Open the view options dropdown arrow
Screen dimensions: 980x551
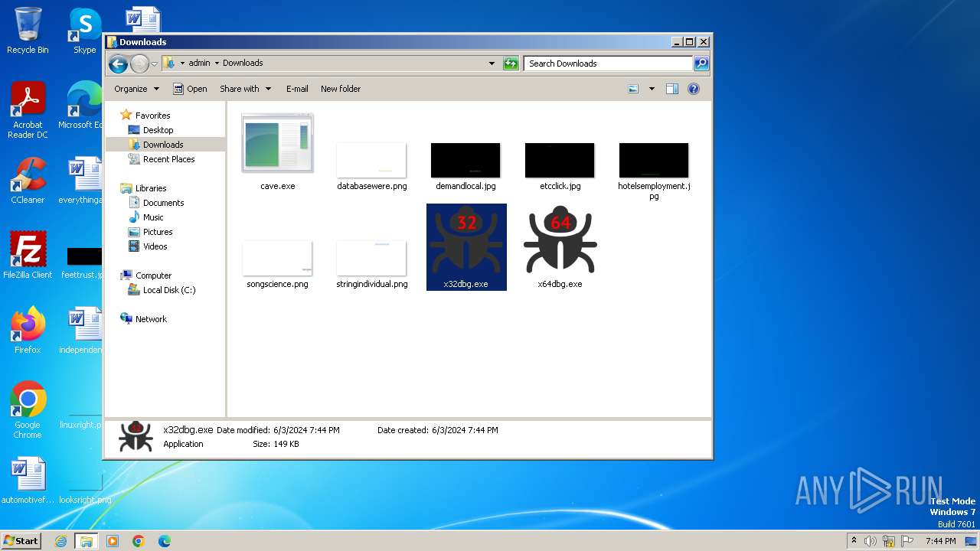pos(652,89)
